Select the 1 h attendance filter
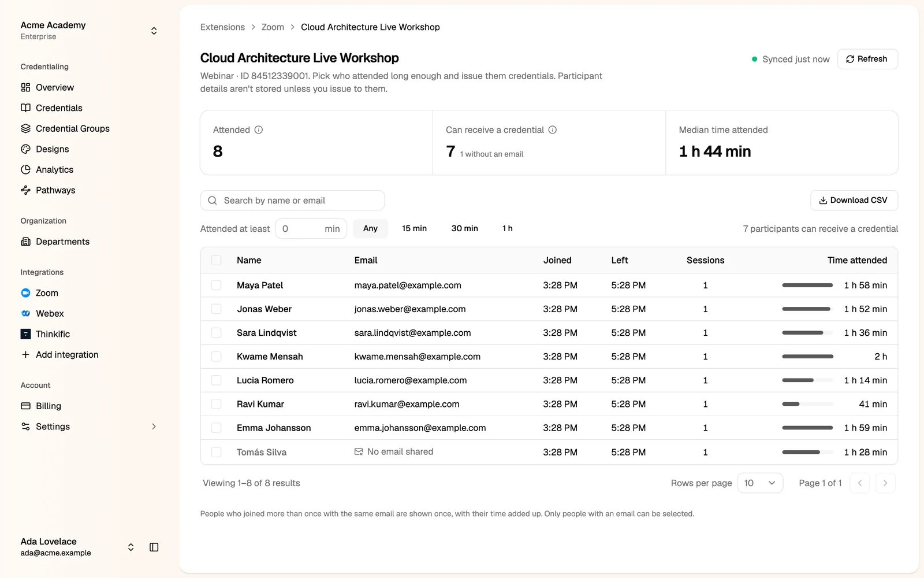This screenshot has width=924, height=578. 508,229
